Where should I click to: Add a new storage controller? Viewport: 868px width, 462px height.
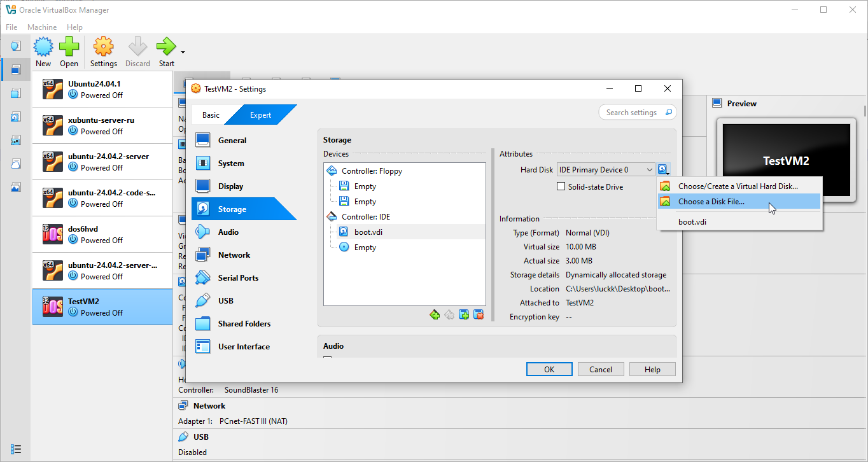(435, 314)
